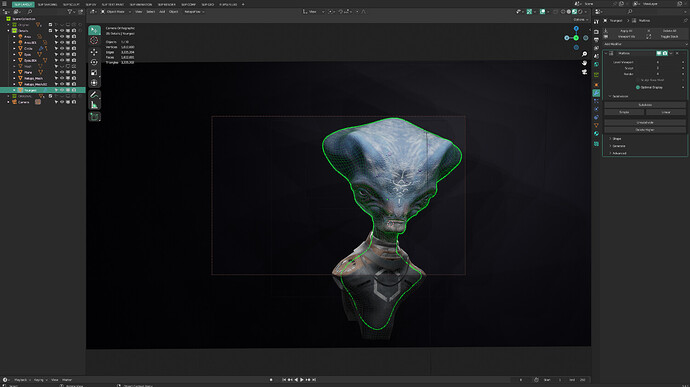Expand the Details collection tree
The height and width of the screenshot is (387, 690).
click(8, 31)
